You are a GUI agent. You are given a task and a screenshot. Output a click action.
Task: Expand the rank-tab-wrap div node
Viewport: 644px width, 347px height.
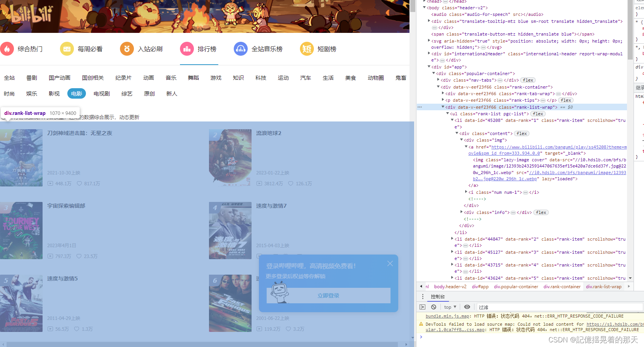coord(443,93)
